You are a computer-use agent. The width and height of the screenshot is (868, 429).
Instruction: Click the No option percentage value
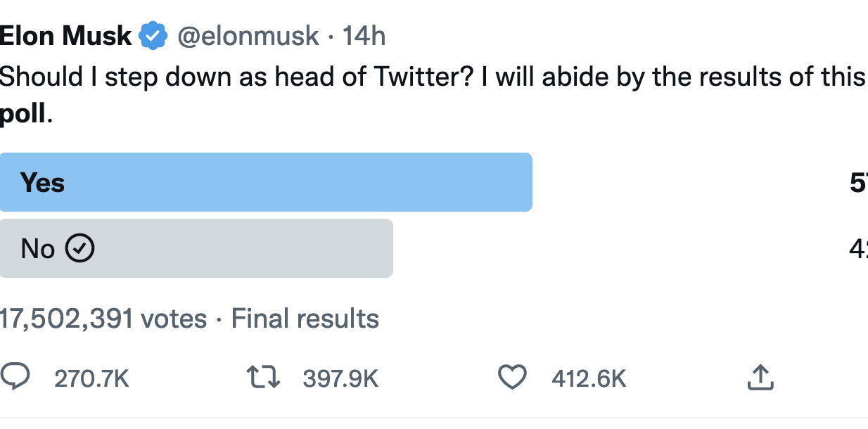point(860,249)
